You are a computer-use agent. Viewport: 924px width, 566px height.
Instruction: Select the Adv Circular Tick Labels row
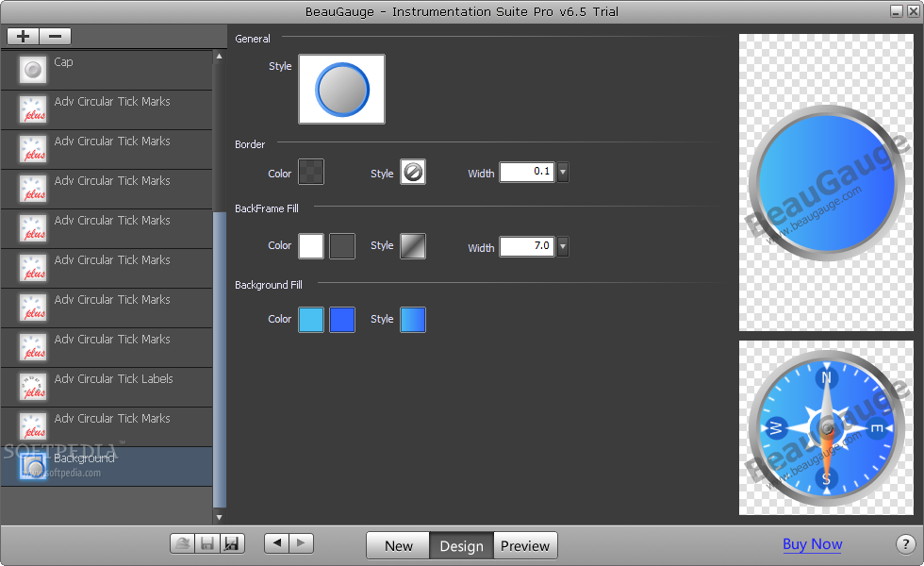(x=107, y=388)
